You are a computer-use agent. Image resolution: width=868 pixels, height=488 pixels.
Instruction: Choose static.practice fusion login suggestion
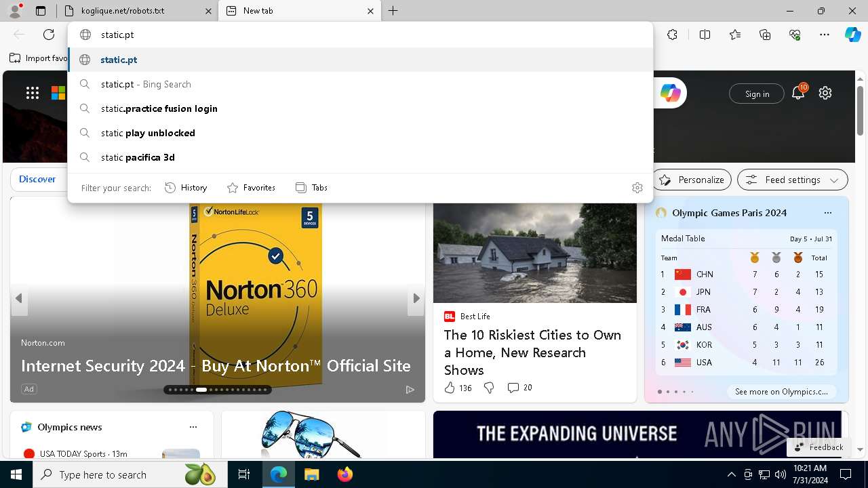tap(360, 108)
